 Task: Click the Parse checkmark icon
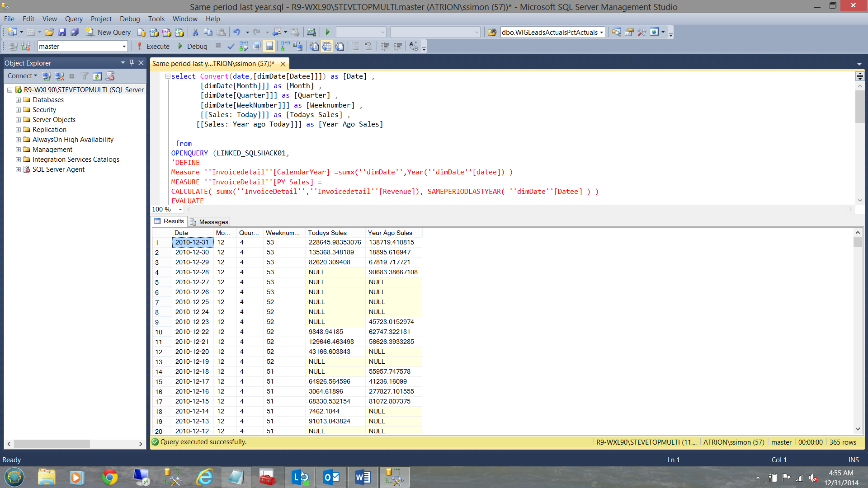coord(231,46)
